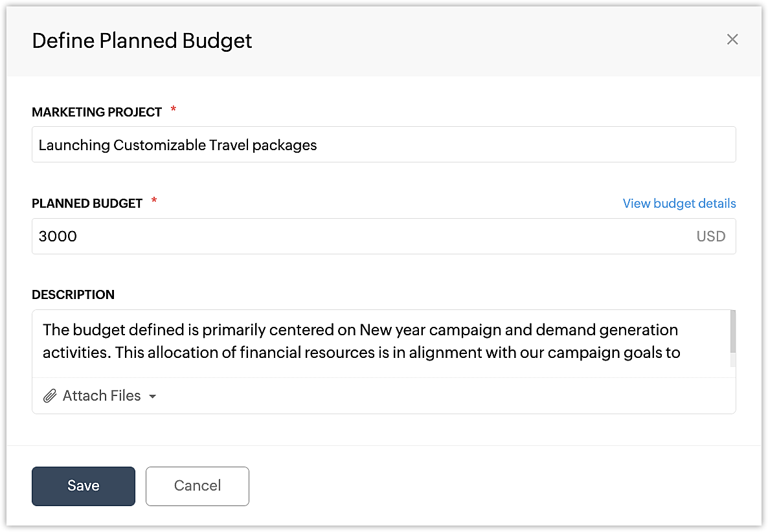Select the PLANNED BUDGET field label

tap(87, 203)
